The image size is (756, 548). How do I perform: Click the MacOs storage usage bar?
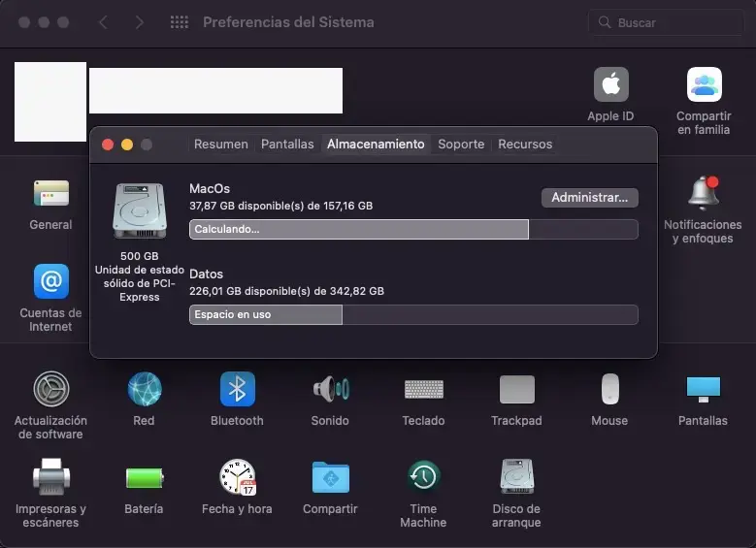[x=413, y=230]
